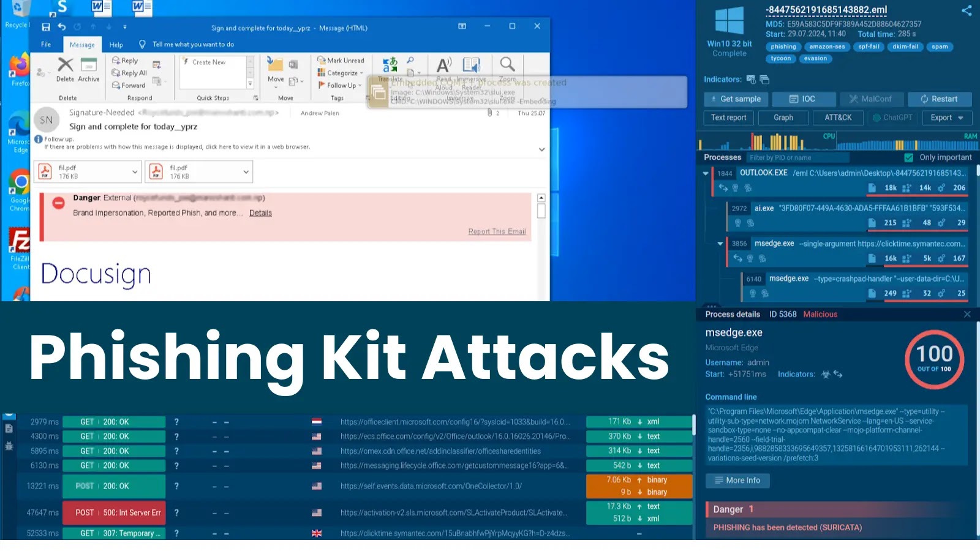Open the Categorize dropdown
Screen dimensions: 980x551
pos(341,73)
